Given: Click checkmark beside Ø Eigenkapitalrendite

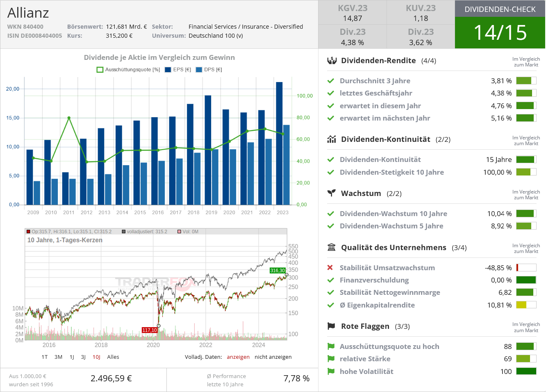Looking at the screenshot, I should (x=331, y=305).
